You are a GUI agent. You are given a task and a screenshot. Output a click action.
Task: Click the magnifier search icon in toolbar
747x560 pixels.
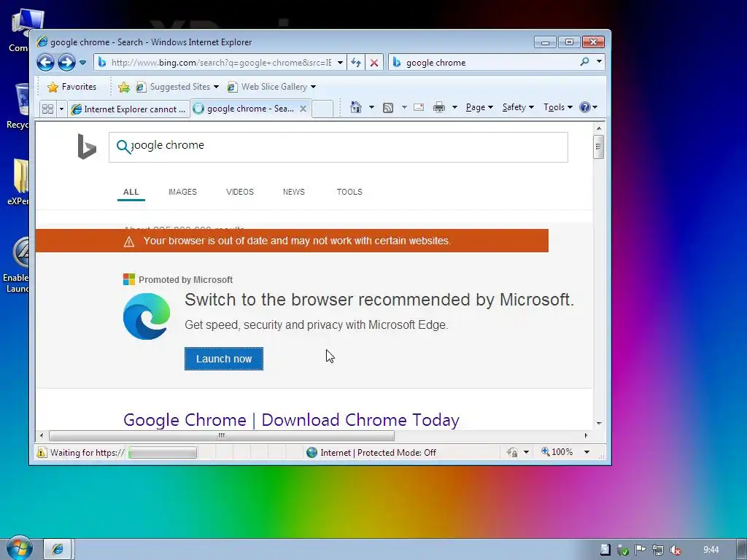click(x=584, y=62)
